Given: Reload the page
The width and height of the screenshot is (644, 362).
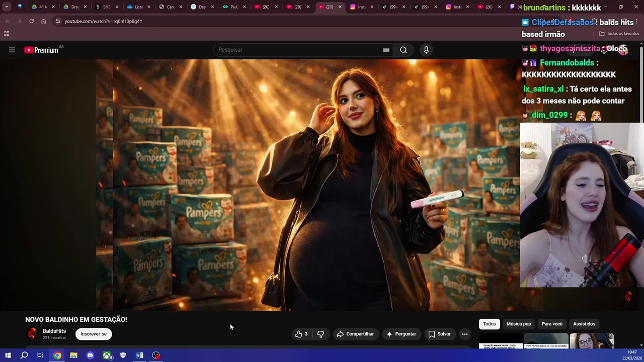Looking at the screenshot, I should [x=31, y=21].
